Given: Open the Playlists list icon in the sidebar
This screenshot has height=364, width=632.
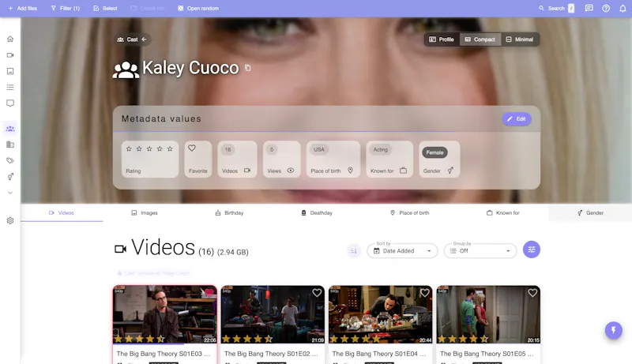Looking at the screenshot, I should [10, 88].
